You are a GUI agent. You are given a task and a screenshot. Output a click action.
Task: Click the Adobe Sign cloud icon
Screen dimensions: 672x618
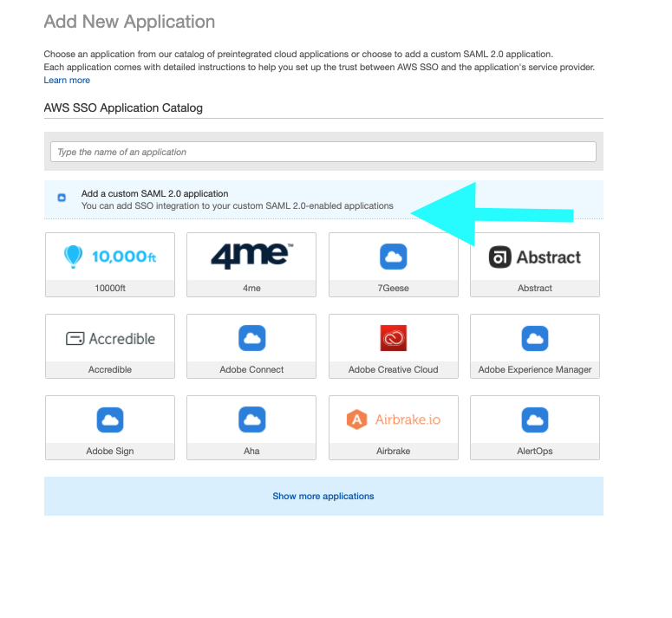pyautogui.click(x=110, y=420)
